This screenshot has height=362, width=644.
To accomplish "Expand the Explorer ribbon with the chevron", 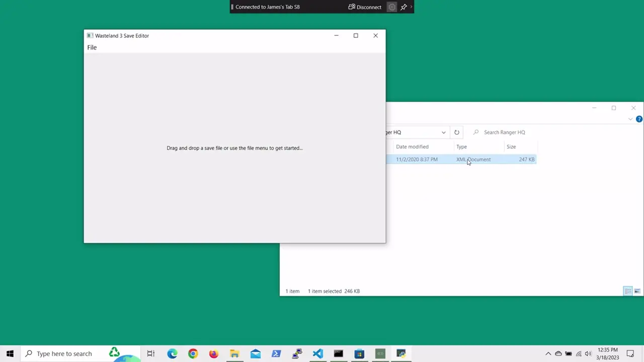I will (x=630, y=119).
